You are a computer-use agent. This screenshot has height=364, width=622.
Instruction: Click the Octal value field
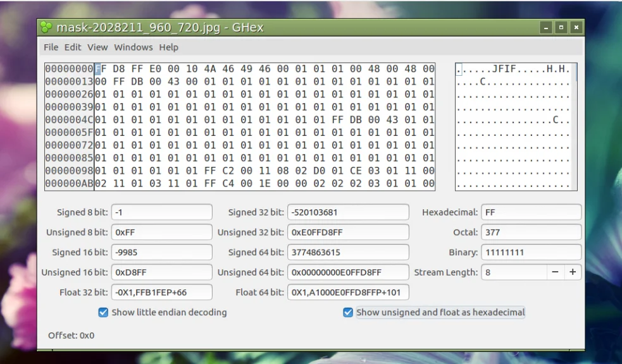click(x=532, y=232)
